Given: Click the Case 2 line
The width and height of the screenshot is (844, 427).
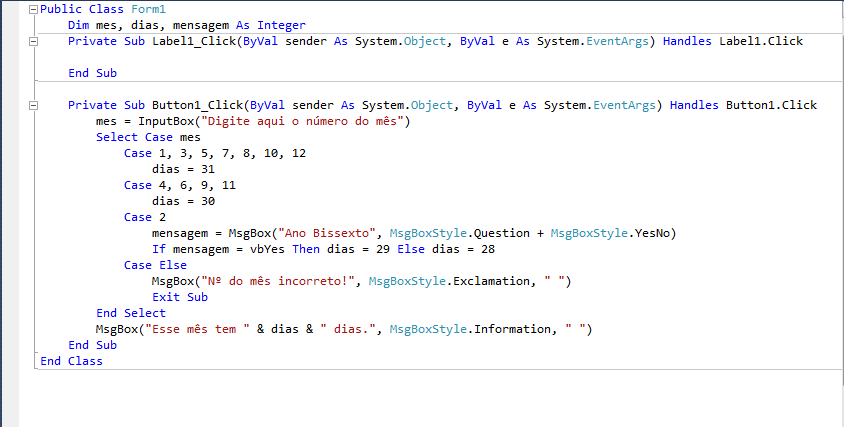Looking at the screenshot, I should tap(145, 217).
